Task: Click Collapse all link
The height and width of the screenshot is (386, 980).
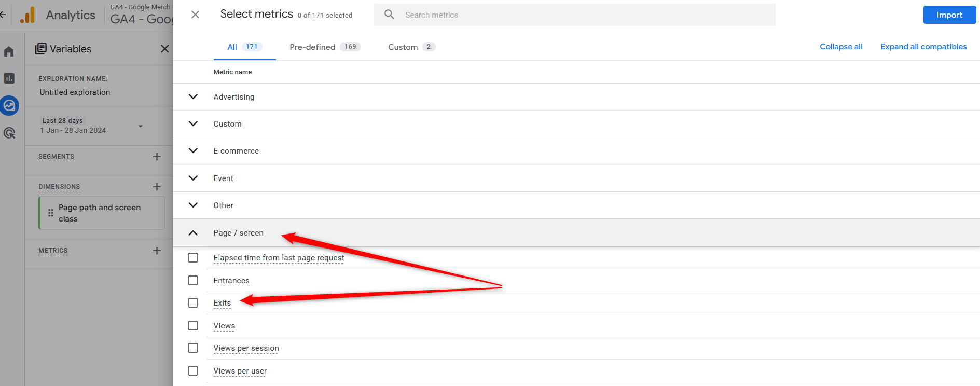Action: click(x=841, y=47)
